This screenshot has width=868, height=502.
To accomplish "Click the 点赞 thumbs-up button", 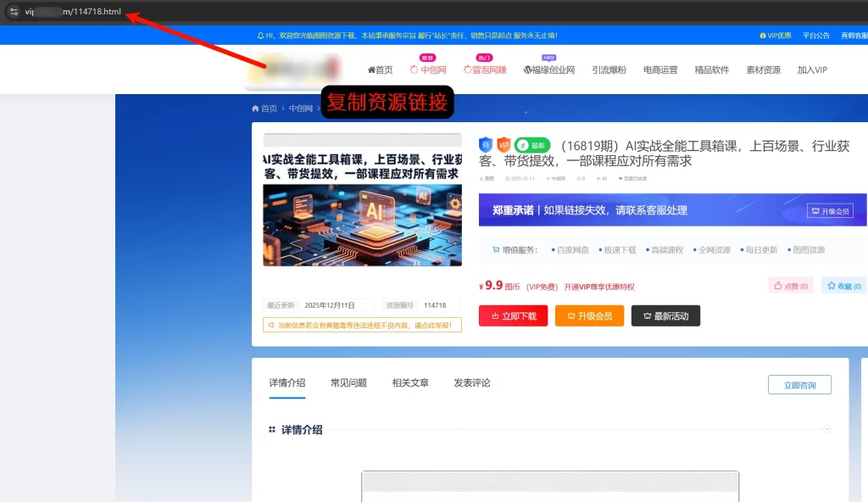I will click(791, 286).
